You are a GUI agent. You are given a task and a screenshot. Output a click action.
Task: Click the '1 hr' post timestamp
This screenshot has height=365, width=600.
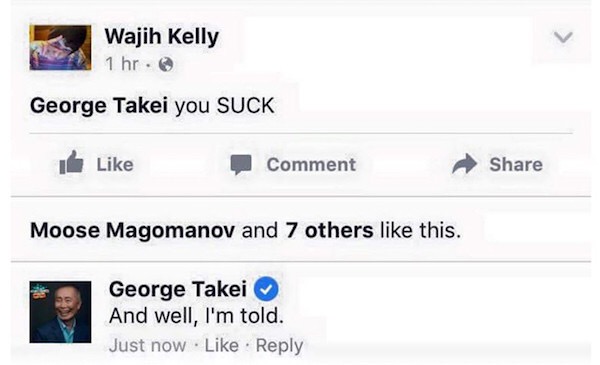point(122,64)
